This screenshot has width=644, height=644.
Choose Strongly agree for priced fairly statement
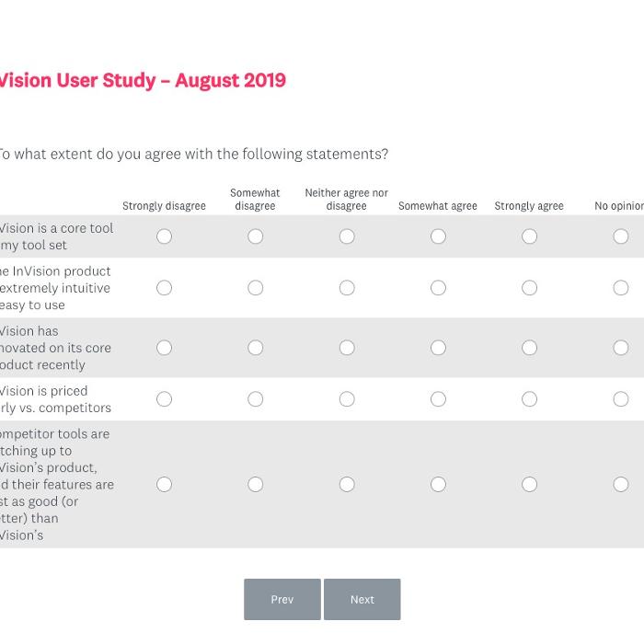(529, 399)
